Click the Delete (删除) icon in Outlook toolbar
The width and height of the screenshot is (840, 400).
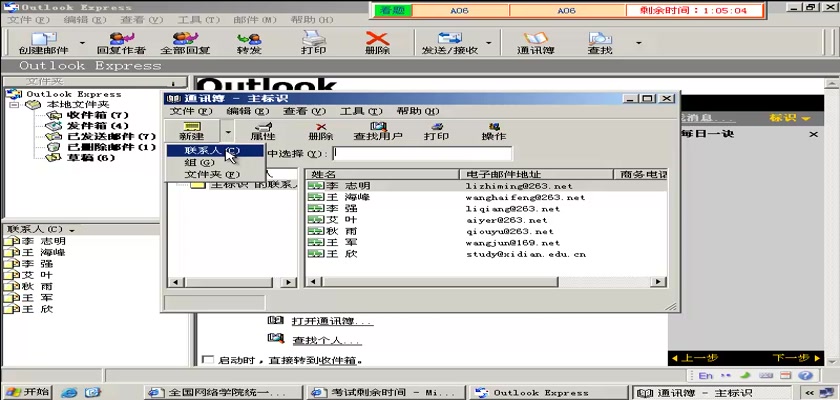click(x=377, y=43)
